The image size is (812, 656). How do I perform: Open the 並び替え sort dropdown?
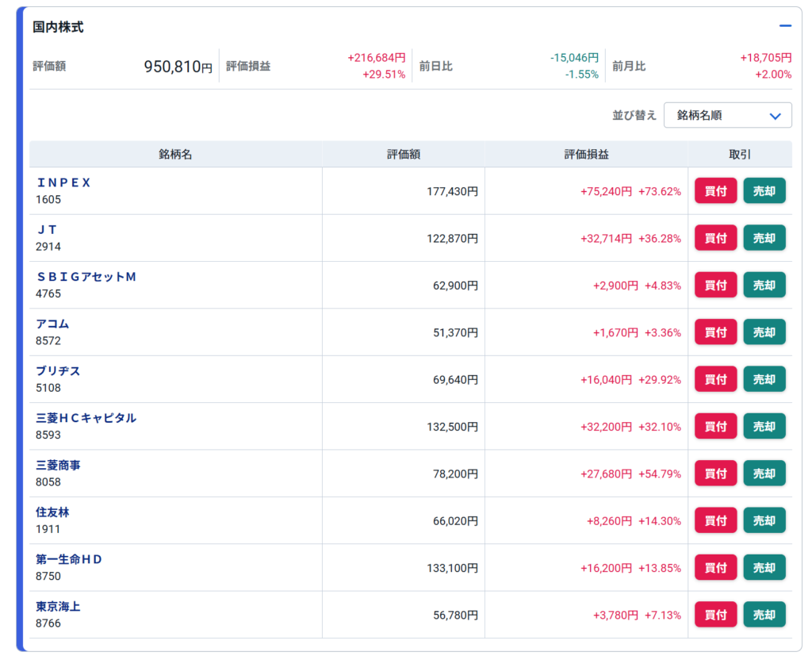coord(727,115)
